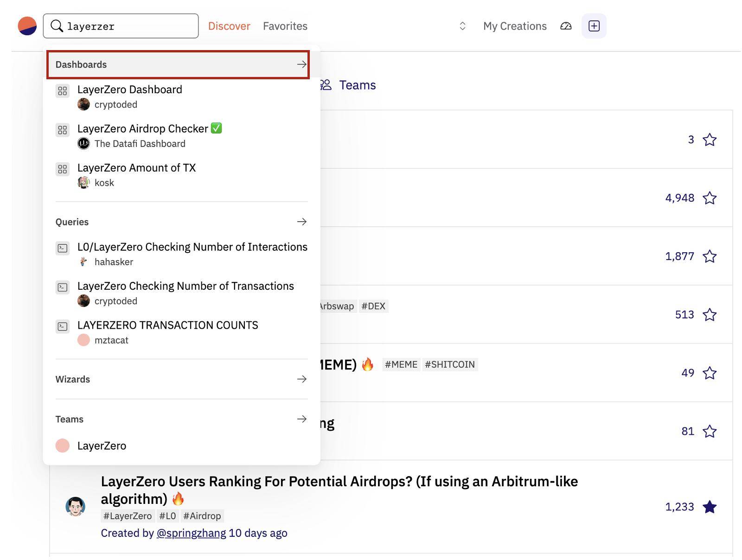Open the new creation plus icon
This screenshot has width=742, height=560.
594,26
